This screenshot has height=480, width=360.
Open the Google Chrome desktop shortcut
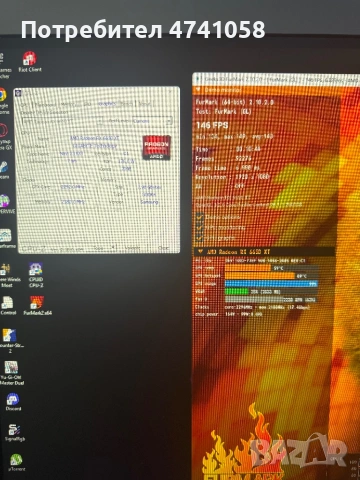click(x=3, y=101)
